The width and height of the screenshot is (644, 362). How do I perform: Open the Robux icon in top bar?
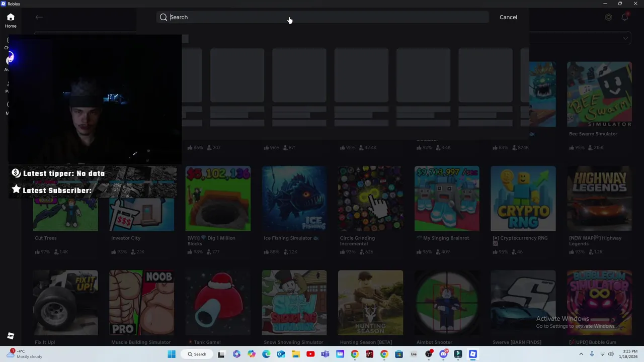click(608, 17)
